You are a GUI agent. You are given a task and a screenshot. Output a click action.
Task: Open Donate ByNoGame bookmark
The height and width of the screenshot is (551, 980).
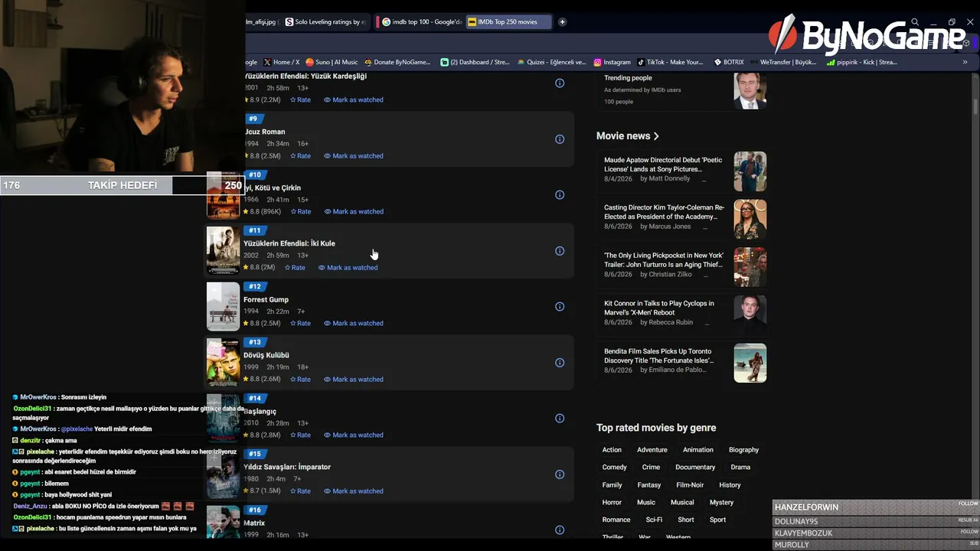tap(397, 62)
